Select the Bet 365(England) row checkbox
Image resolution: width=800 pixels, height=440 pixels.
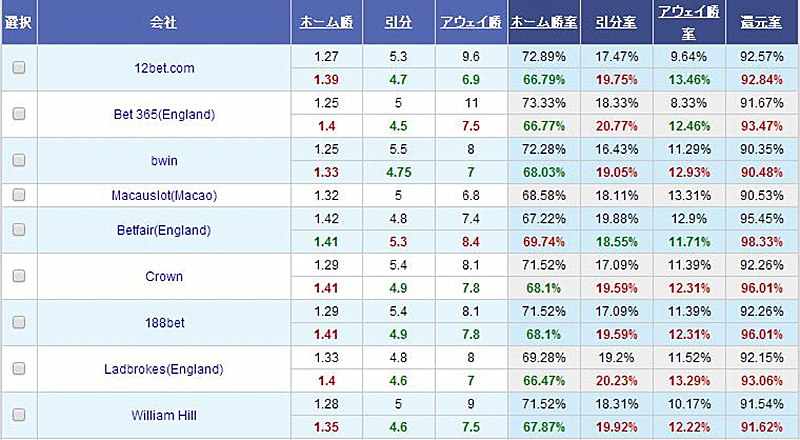(x=19, y=113)
